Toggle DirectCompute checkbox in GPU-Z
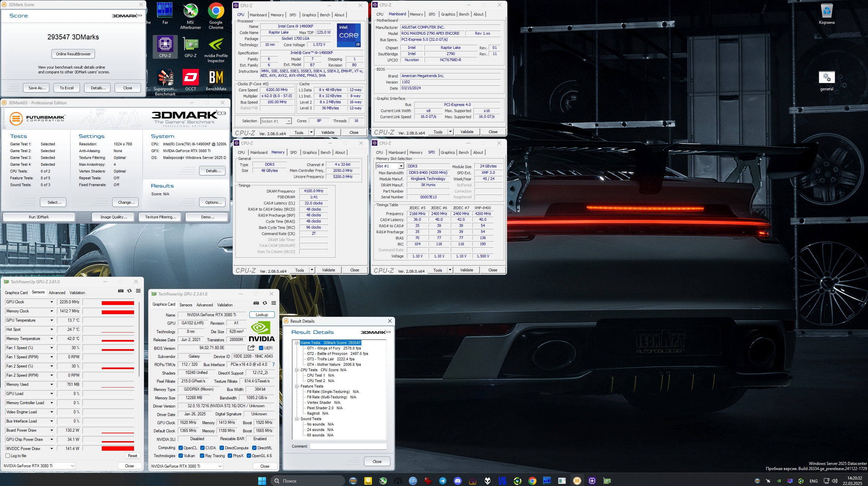868x486 pixels. click(222, 448)
